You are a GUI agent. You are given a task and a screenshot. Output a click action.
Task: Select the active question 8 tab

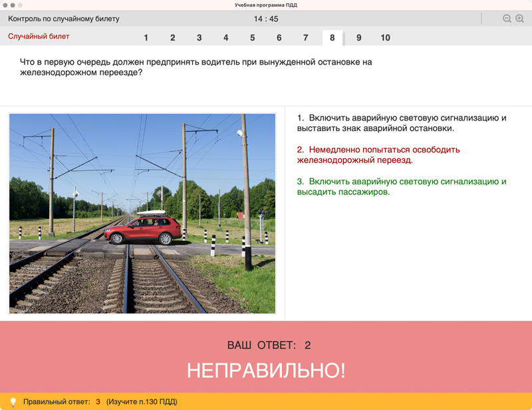[332, 38]
